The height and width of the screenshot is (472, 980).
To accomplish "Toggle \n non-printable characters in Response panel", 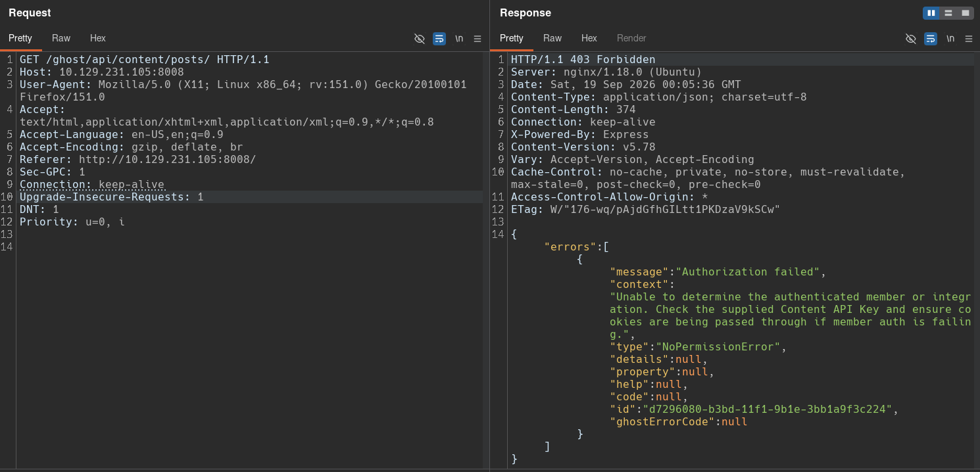I will [x=950, y=39].
